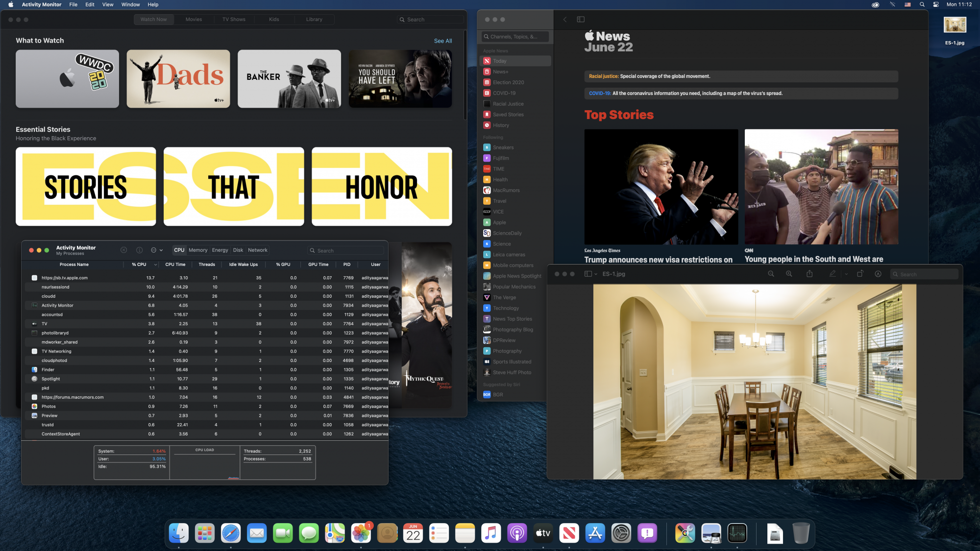Open News+ in the News sidebar

(x=515, y=72)
